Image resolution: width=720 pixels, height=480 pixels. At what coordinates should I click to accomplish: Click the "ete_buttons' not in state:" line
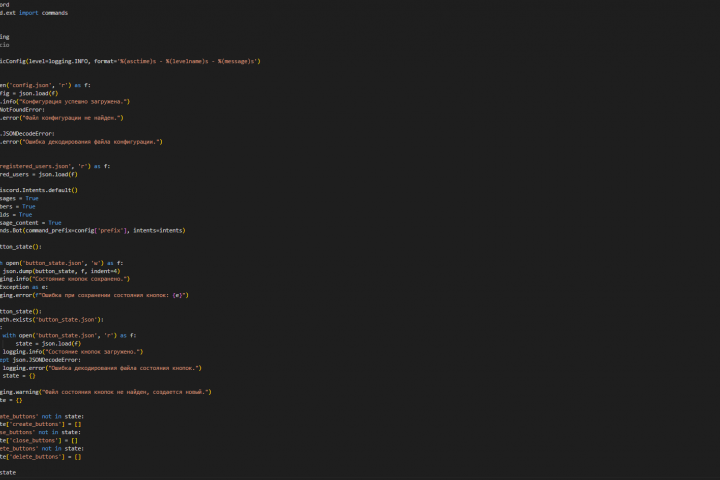tap(42, 449)
